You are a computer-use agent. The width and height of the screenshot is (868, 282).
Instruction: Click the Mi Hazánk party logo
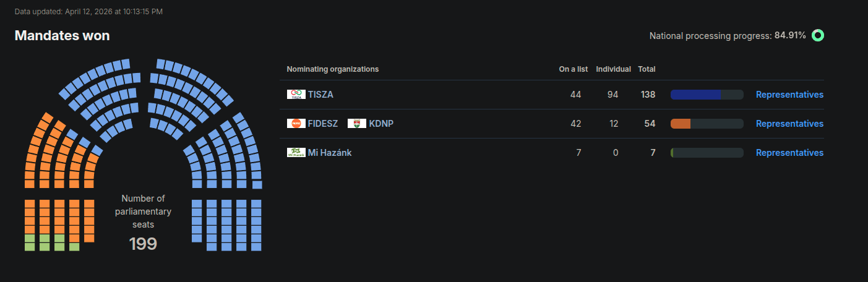[x=296, y=153]
